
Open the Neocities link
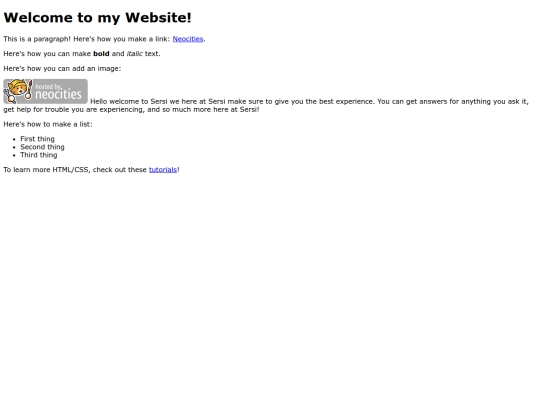188,39
